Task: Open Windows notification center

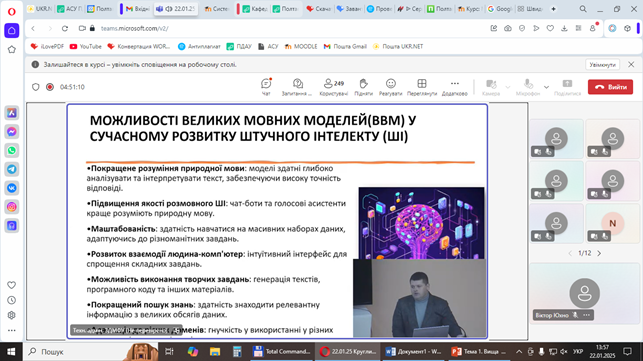Action: tap(627, 352)
